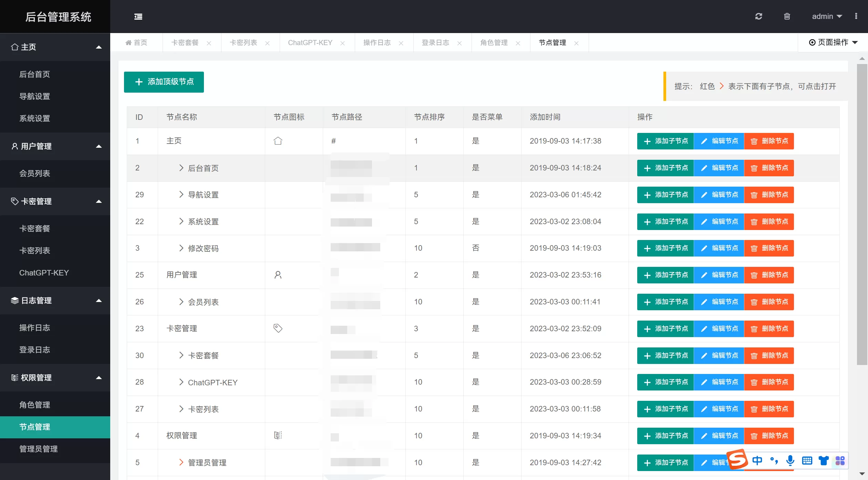Switch to the 操作日志 tab
868x480 pixels.
point(377,43)
